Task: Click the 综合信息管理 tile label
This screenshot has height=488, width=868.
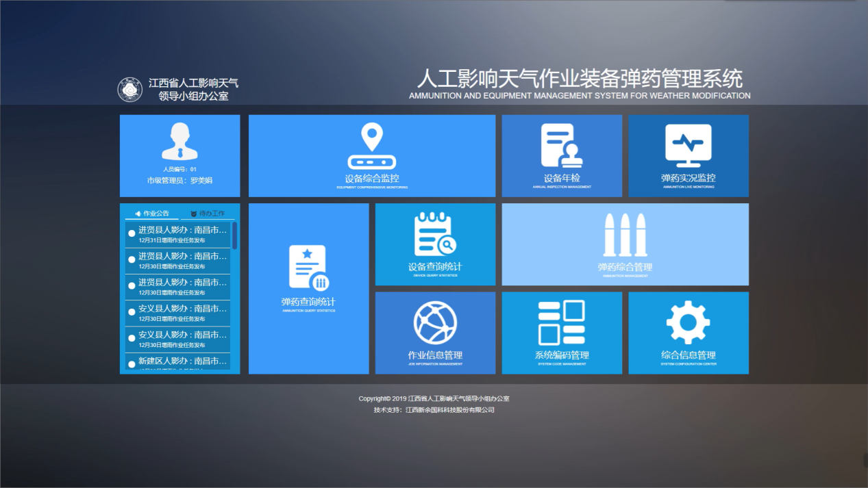Action: pos(688,355)
